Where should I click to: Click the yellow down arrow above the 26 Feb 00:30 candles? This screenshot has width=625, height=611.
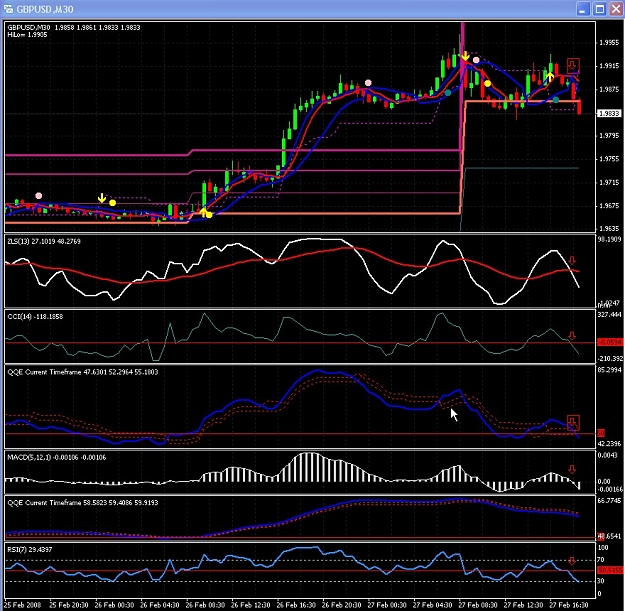(x=102, y=198)
